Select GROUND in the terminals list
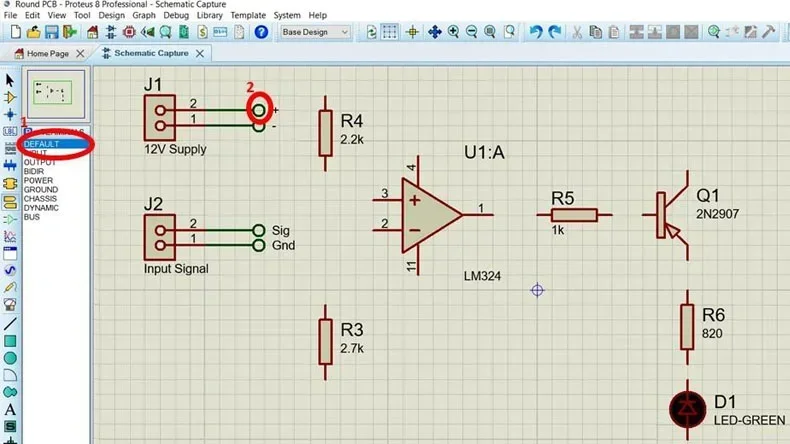Screen dimensions: 790x444 (x=41, y=189)
